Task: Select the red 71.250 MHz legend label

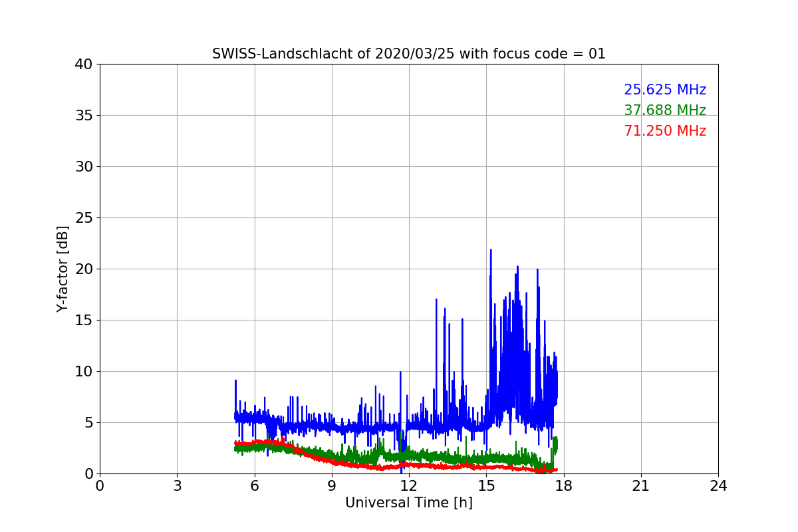Action: (665, 131)
